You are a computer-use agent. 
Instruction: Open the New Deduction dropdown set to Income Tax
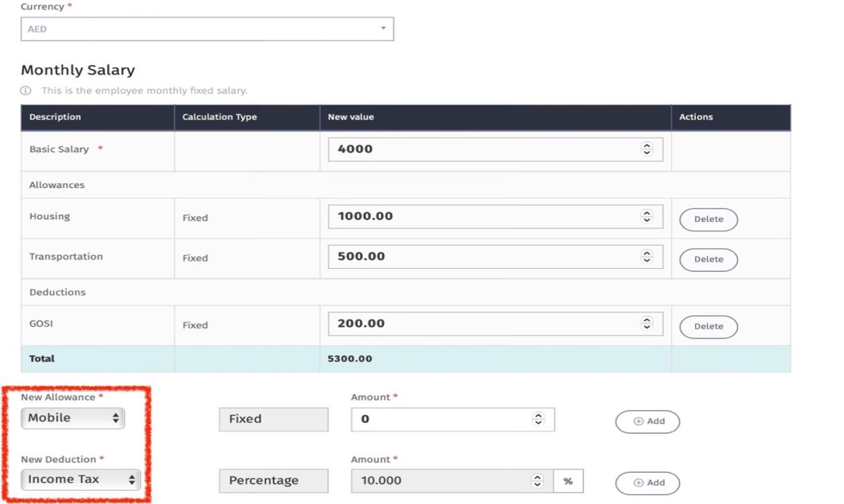point(81,480)
